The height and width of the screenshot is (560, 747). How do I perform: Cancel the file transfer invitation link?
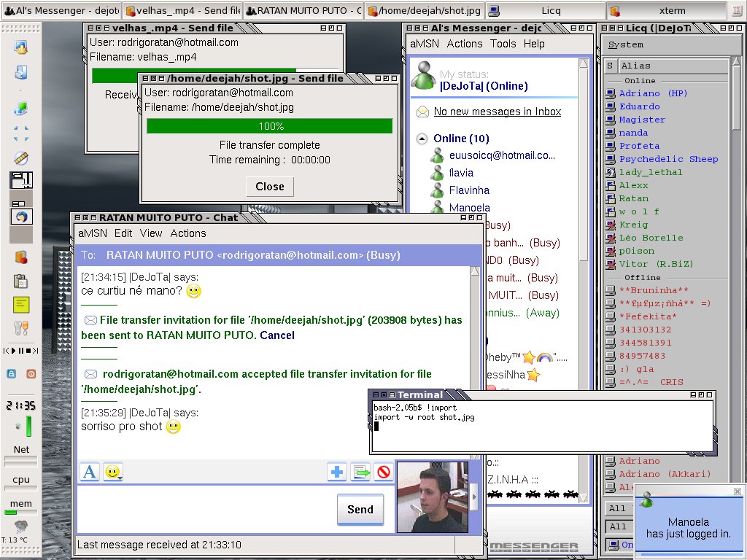(x=277, y=335)
